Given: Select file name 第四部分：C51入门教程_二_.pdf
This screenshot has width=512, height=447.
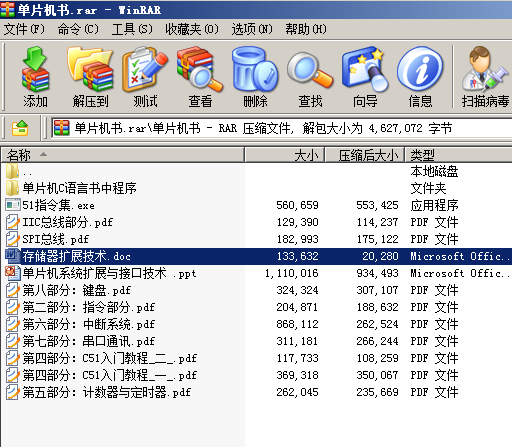Looking at the screenshot, I should click(109, 358).
